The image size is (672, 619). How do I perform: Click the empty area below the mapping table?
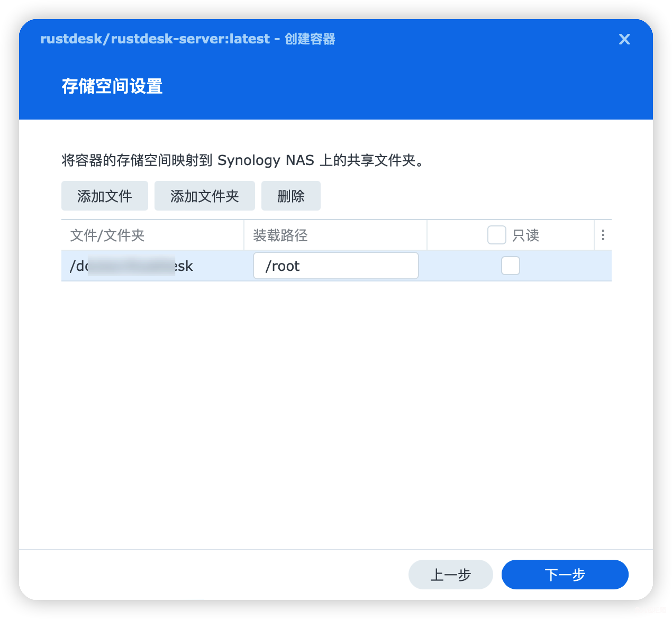pyautogui.click(x=335, y=397)
